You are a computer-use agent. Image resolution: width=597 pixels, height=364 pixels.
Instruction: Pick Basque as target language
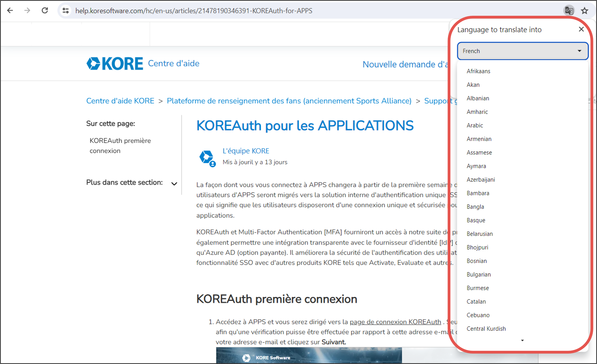pos(476,220)
